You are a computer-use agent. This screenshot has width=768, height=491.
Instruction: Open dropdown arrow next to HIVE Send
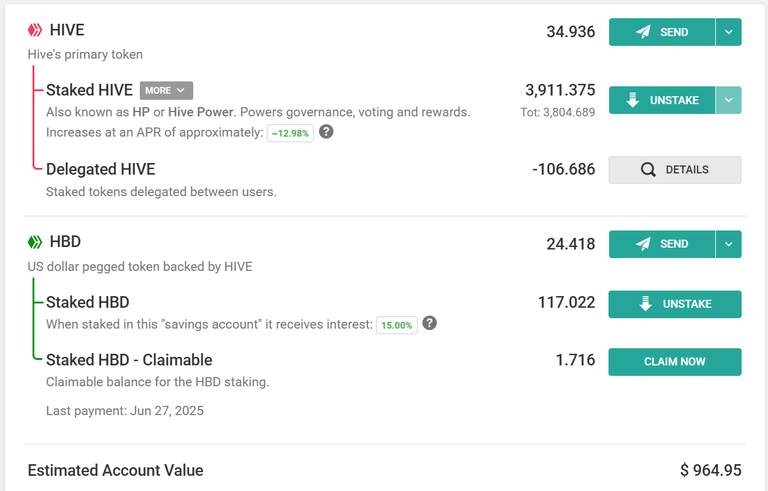(728, 32)
